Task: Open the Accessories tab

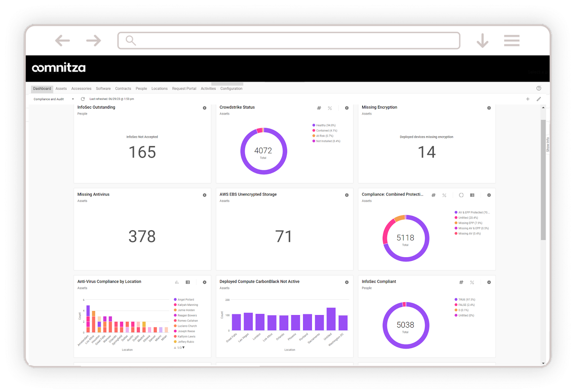Action: pyautogui.click(x=81, y=89)
